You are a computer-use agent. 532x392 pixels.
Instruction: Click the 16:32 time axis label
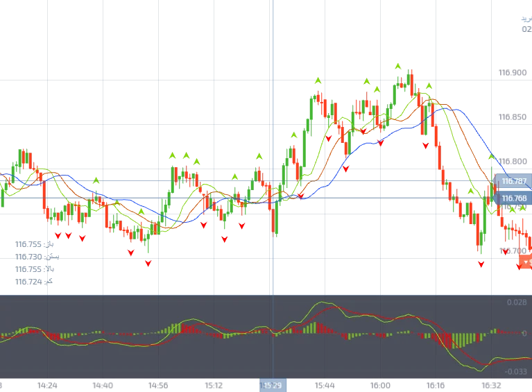click(x=491, y=385)
